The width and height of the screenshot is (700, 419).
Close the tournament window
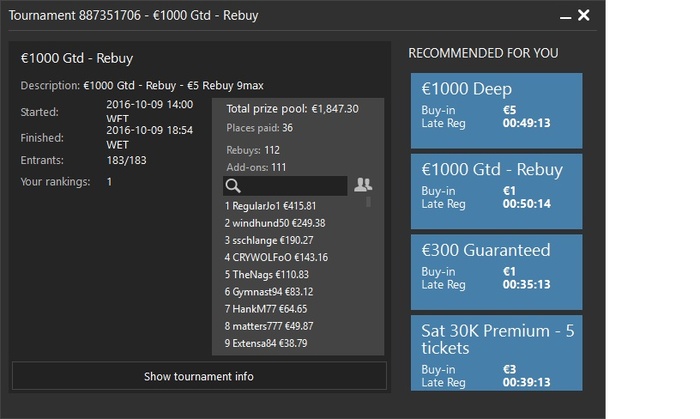click(584, 15)
